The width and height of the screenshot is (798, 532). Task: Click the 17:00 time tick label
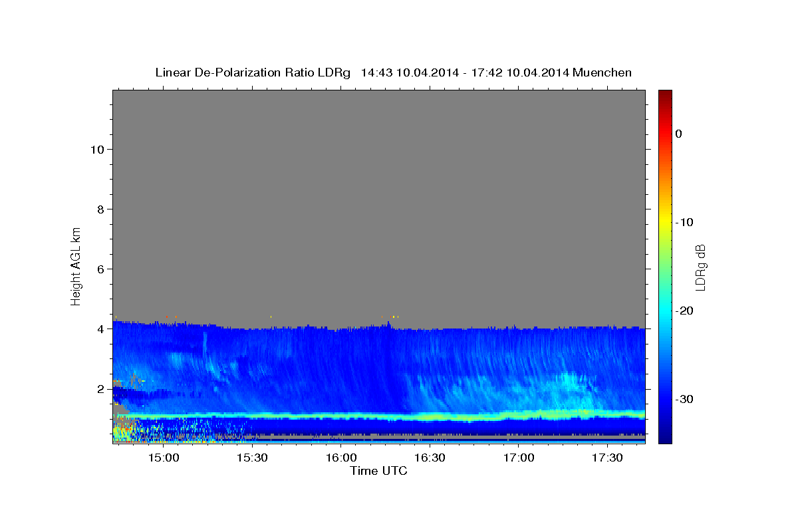[x=519, y=458]
